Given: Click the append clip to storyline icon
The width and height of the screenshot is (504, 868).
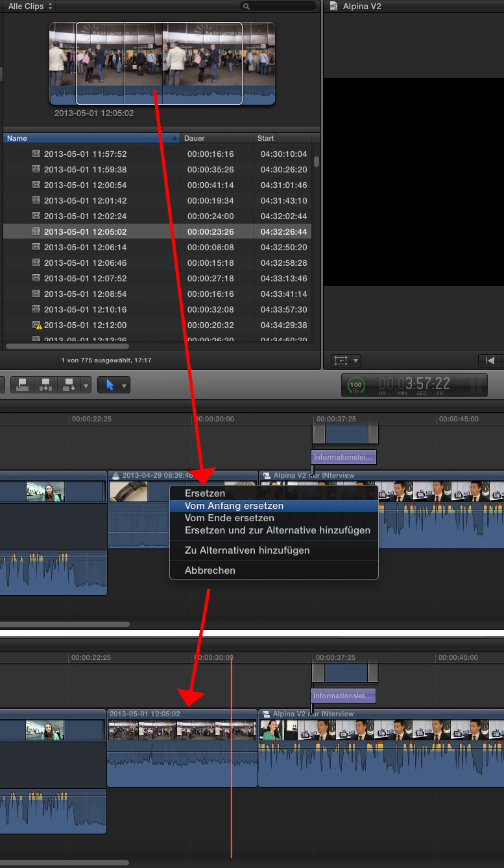Looking at the screenshot, I should pos(68,384).
